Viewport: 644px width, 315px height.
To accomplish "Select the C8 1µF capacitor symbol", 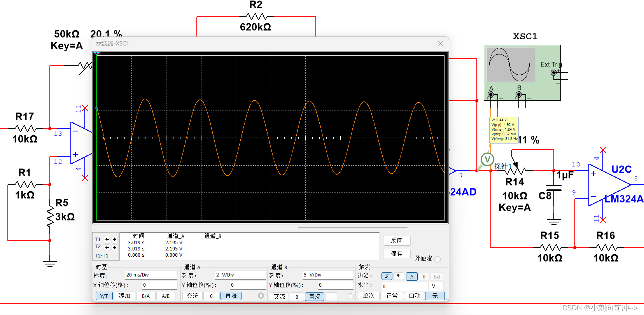I will [x=554, y=188].
